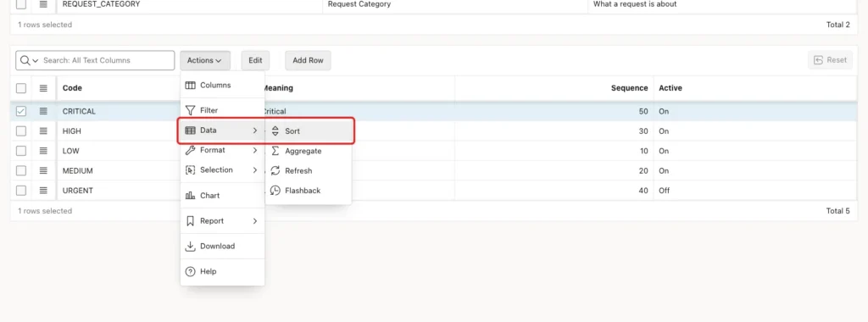Image resolution: width=868 pixels, height=322 pixels.
Task: Click the Refresh circular arrows icon
Action: point(275,171)
